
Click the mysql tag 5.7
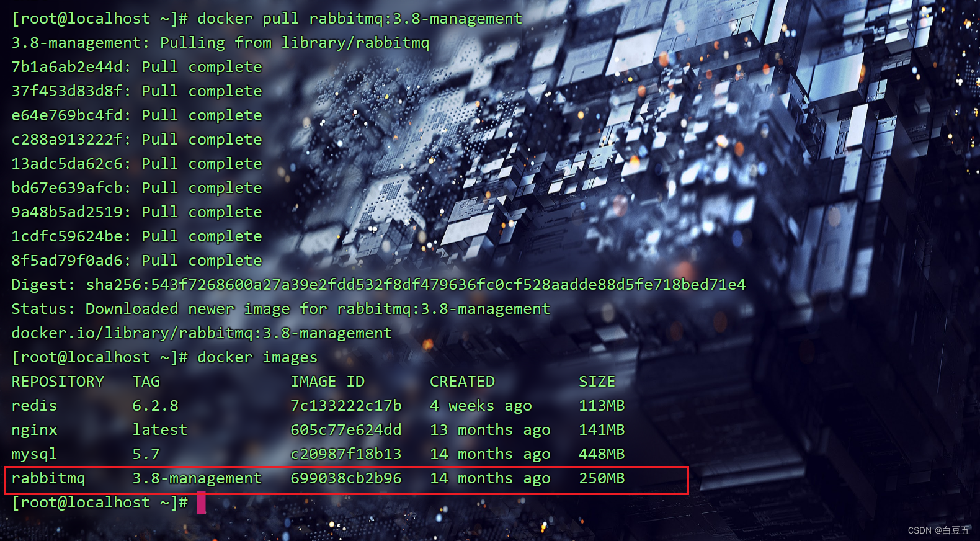click(146, 454)
